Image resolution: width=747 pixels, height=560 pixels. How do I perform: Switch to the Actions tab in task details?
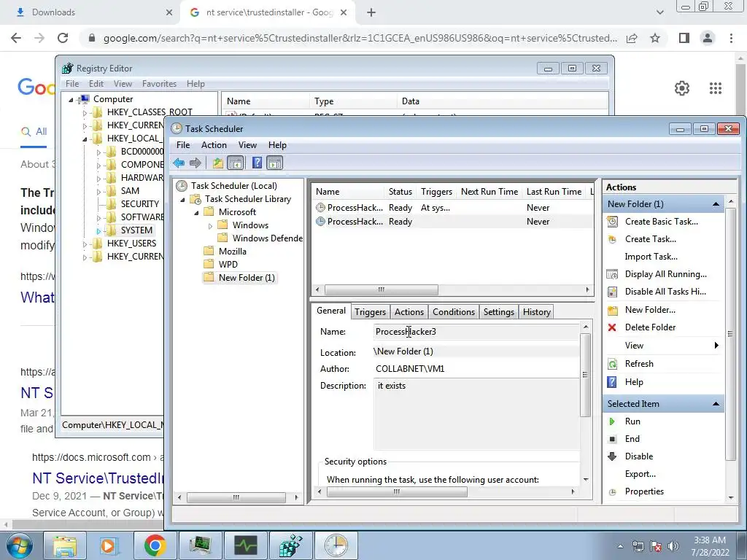(x=409, y=312)
